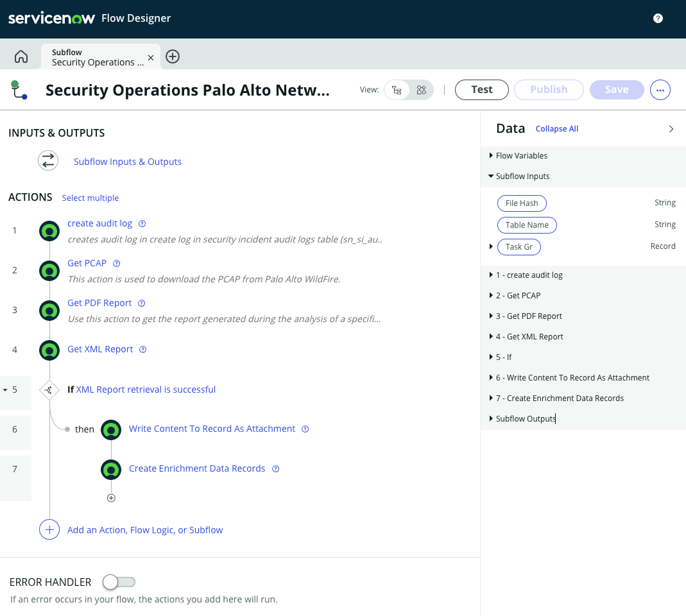The width and height of the screenshot is (686, 616).
Task: Click the If flow logic diamond icon
Action: pyautogui.click(x=49, y=389)
